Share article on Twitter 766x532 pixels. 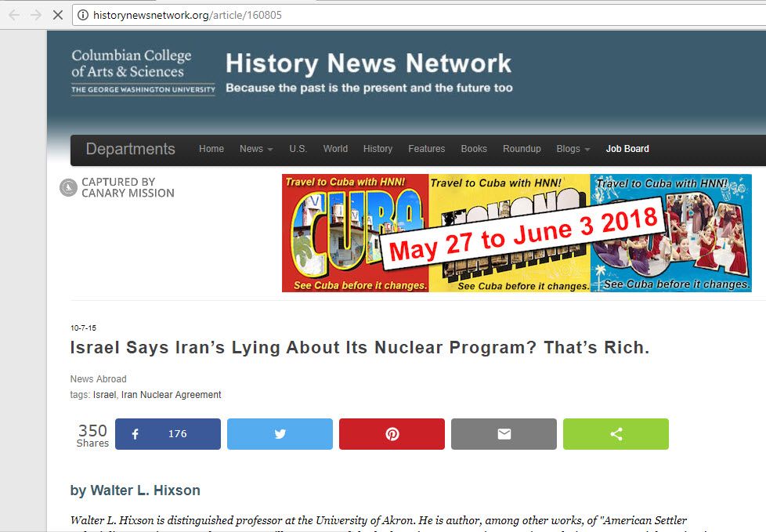[280, 434]
